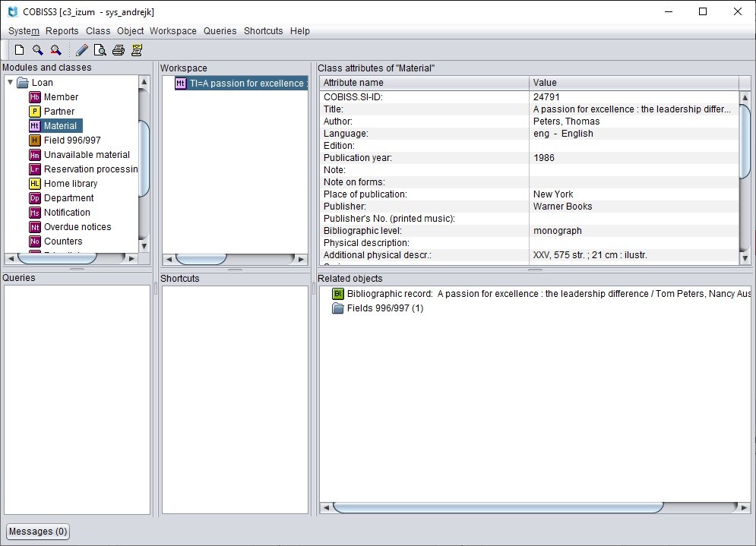The image size is (756, 546).
Task: Click the Fields 996/997 folder icon
Action: click(x=338, y=308)
